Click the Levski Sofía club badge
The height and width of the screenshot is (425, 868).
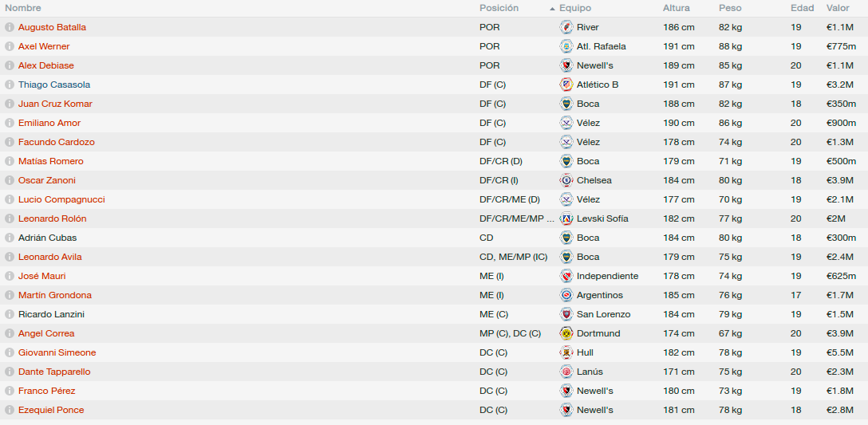(x=566, y=218)
